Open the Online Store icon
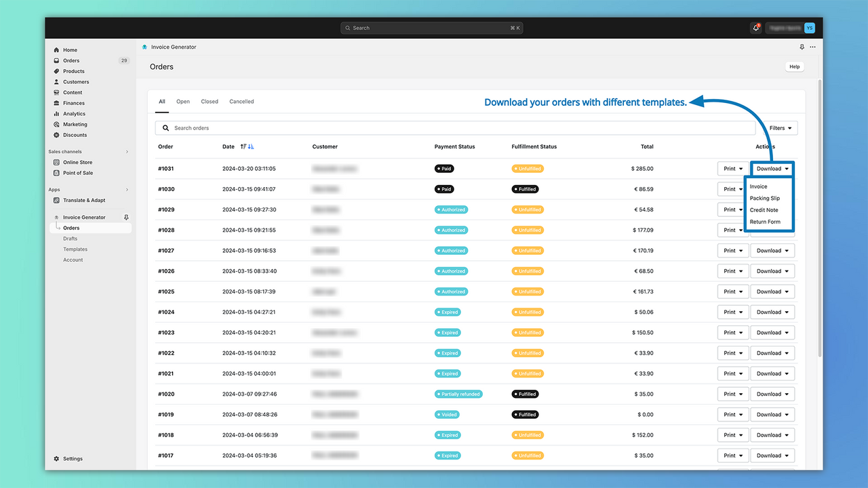 point(57,163)
